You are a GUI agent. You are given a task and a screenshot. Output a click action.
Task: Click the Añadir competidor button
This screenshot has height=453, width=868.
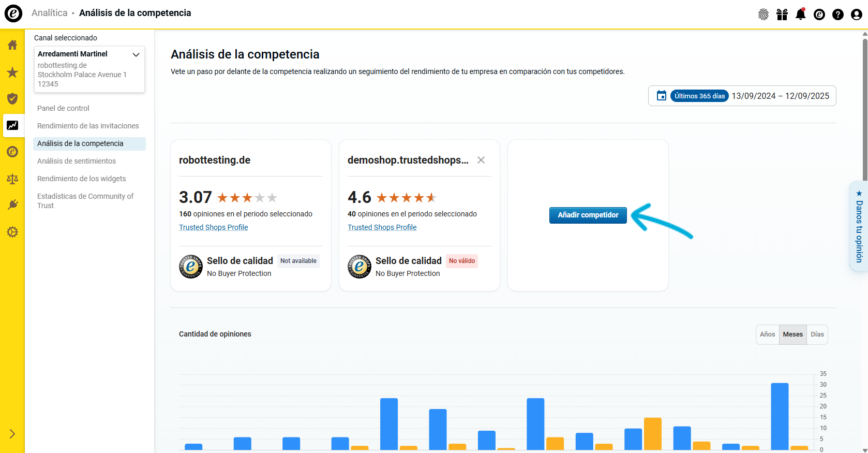[588, 215]
